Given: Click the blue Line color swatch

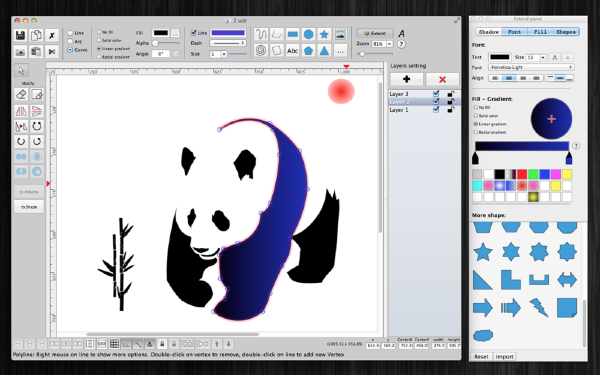Looking at the screenshot, I should (x=228, y=33).
